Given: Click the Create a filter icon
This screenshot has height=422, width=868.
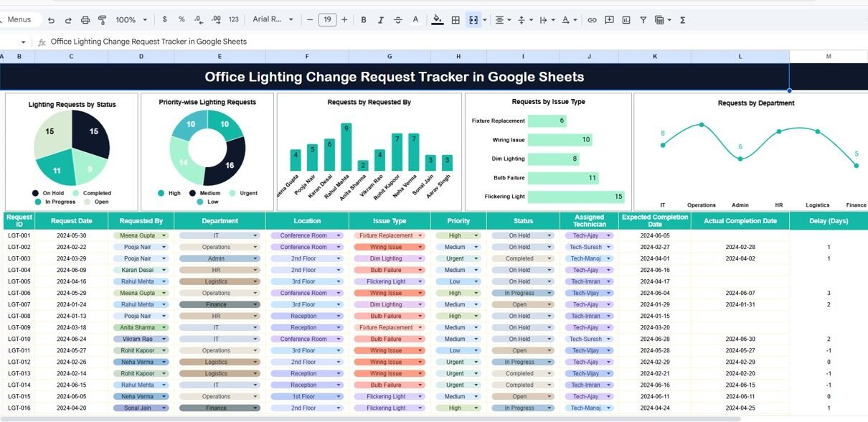Looking at the screenshot, I should pos(643,20).
